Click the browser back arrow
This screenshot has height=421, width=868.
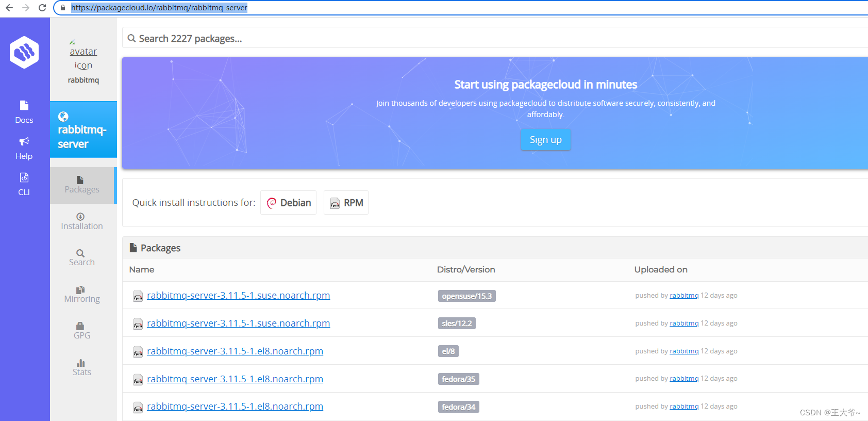coord(9,8)
